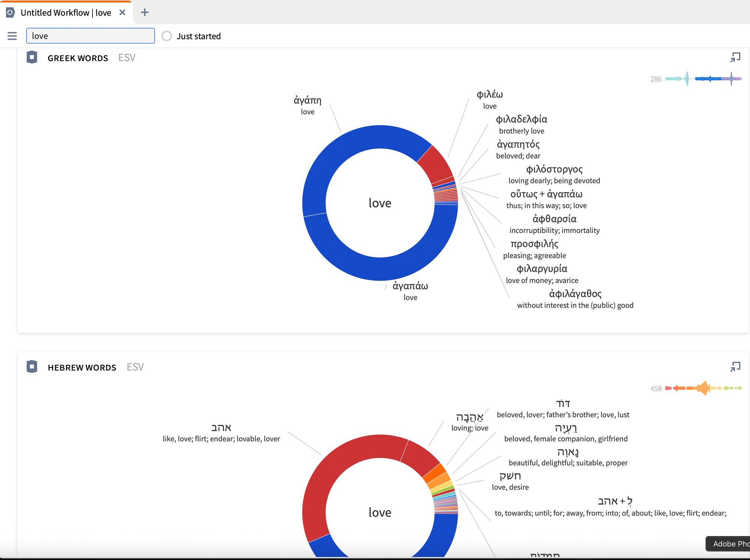The width and height of the screenshot is (750, 560).
Task: Click the orange segment in Hebrew ring
Action: 435,473
